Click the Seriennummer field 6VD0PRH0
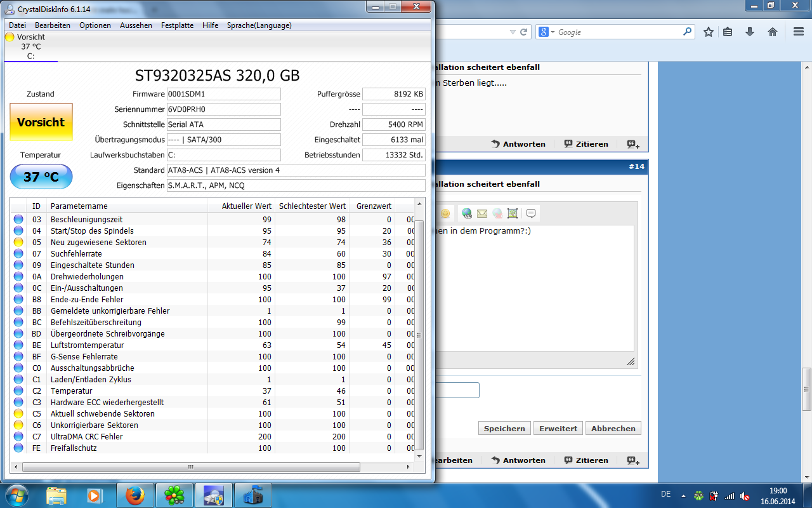812x508 pixels. point(223,109)
